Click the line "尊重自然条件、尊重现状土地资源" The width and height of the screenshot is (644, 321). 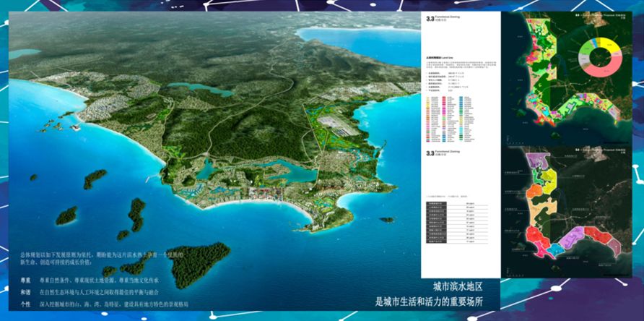pyautogui.click(x=99, y=281)
